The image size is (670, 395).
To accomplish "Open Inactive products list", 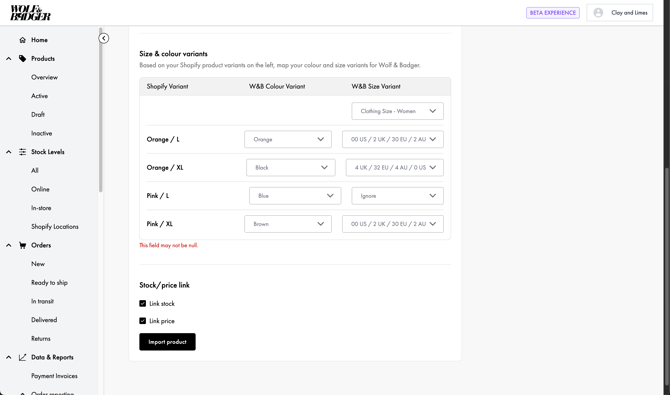I will [x=41, y=133].
